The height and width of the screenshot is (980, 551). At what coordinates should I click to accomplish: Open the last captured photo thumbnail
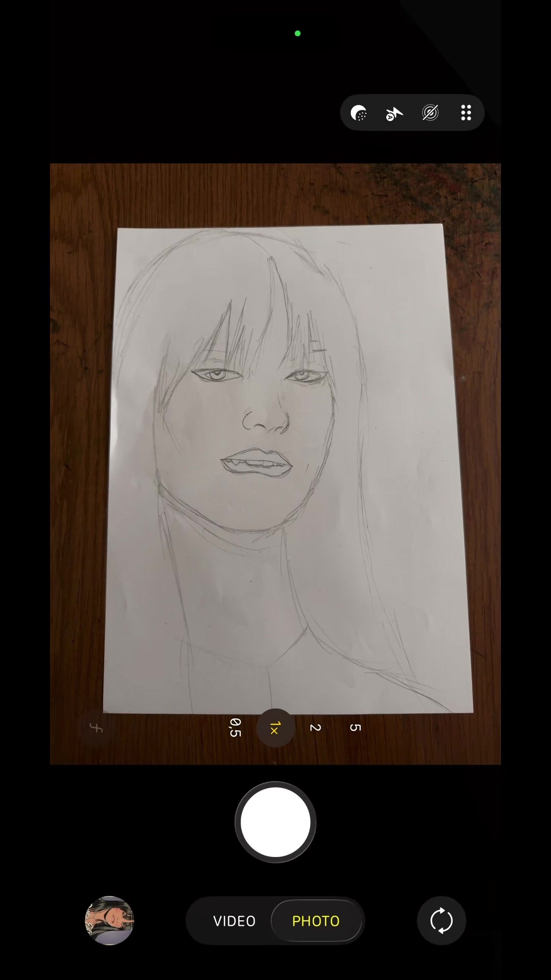[109, 921]
